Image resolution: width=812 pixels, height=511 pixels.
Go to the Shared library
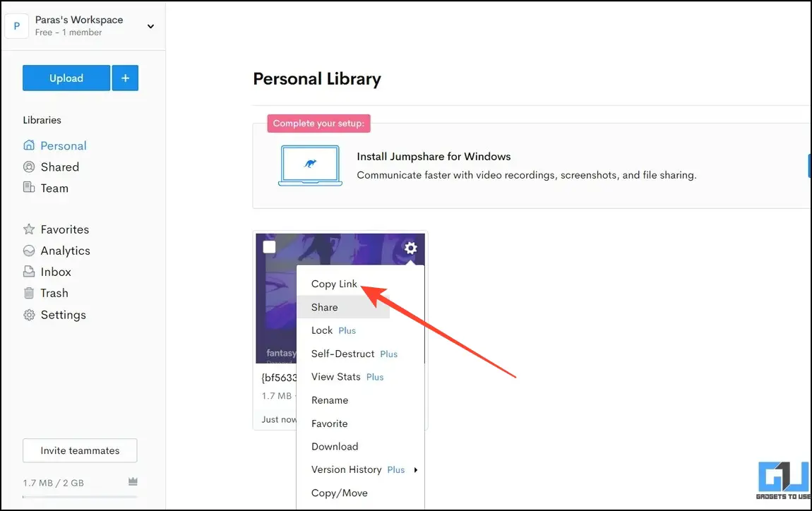[60, 167]
